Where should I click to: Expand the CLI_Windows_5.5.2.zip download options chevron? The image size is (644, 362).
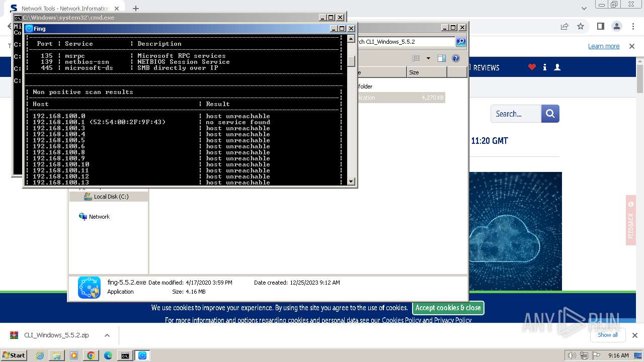[107, 335]
